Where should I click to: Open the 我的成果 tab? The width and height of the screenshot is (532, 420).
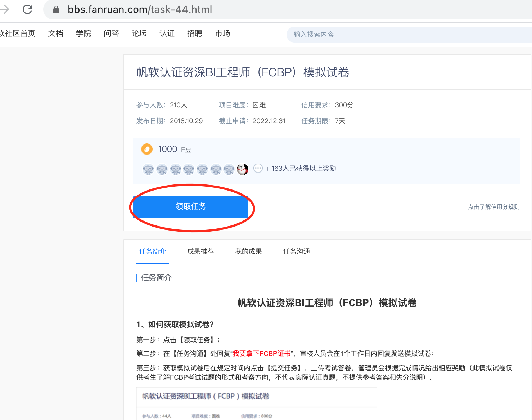coord(248,251)
